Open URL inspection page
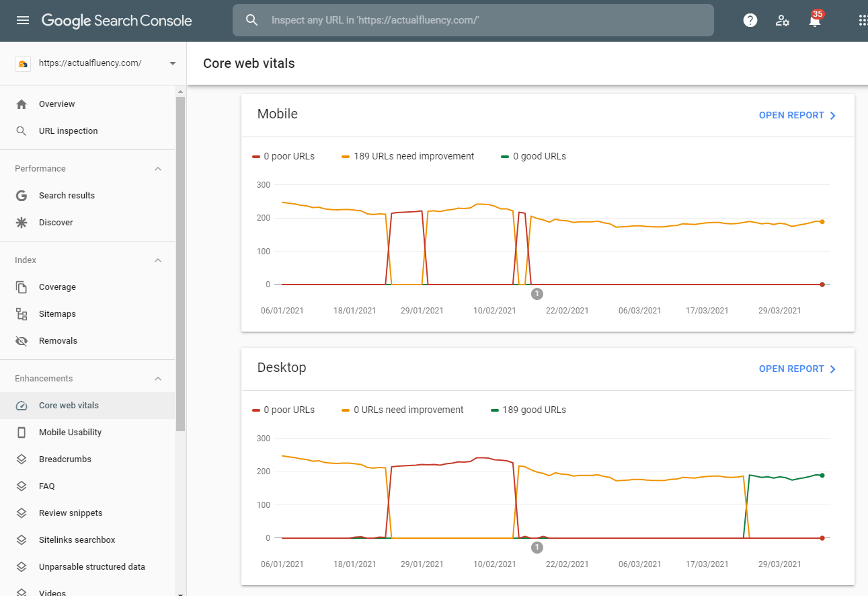This screenshot has height=596, width=868. (x=87, y=131)
